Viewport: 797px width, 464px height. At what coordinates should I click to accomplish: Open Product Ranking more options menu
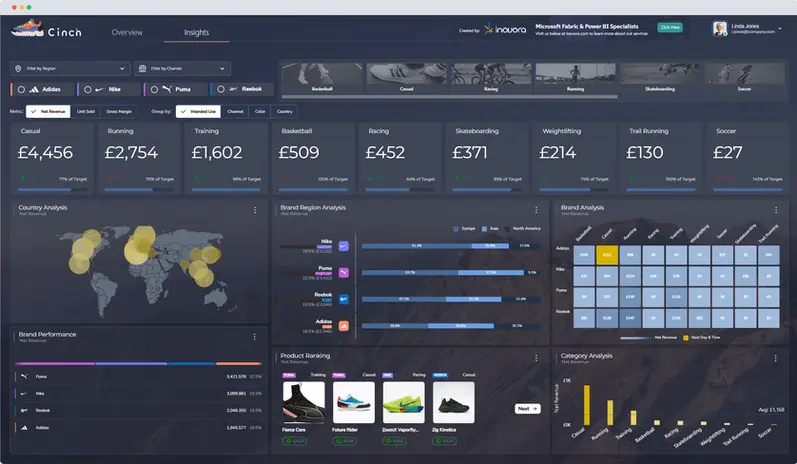click(x=536, y=358)
